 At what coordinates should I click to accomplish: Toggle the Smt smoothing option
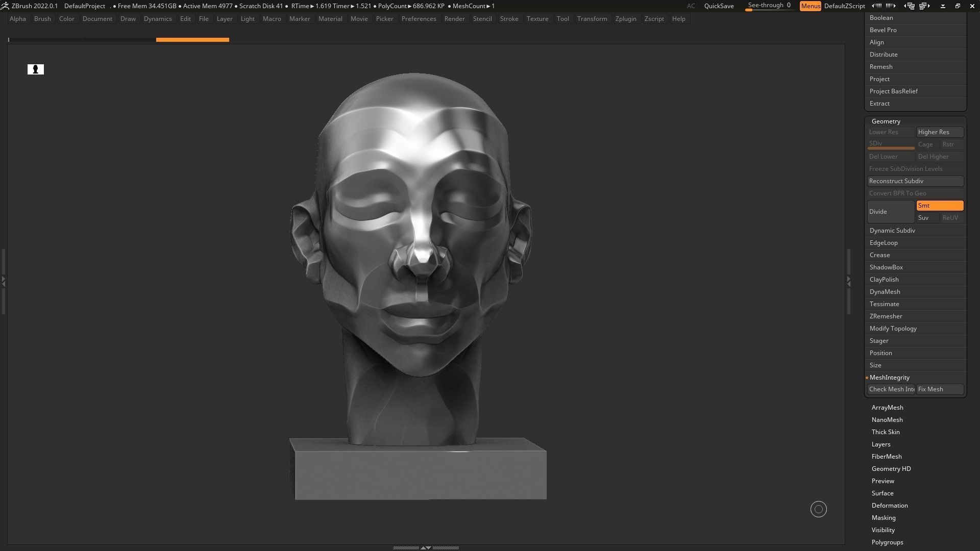[940, 206]
